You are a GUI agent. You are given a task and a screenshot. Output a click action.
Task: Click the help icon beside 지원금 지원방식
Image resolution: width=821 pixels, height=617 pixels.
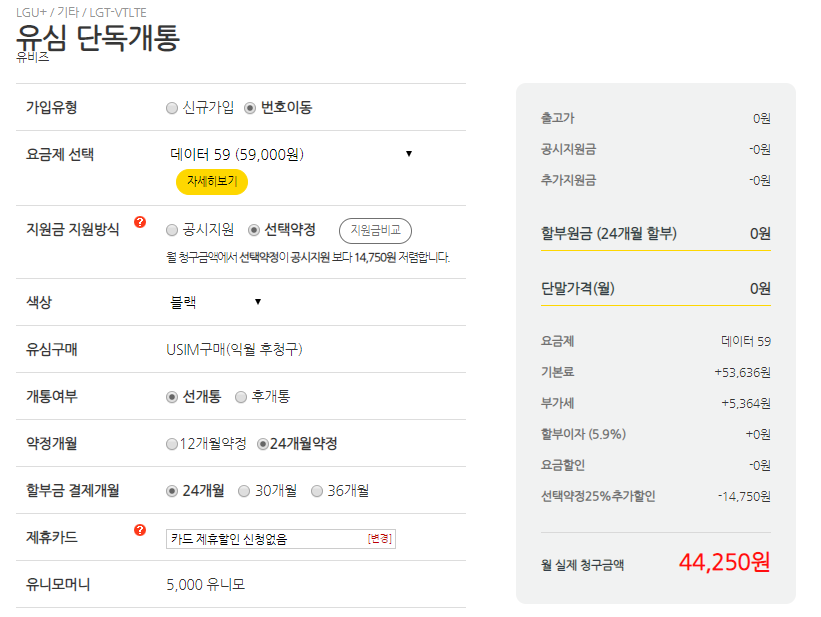140,222
